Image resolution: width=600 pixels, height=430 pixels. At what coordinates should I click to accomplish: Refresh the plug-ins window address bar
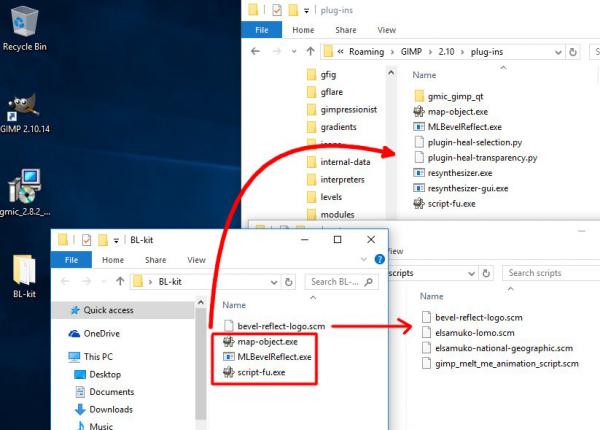(572, 52)
